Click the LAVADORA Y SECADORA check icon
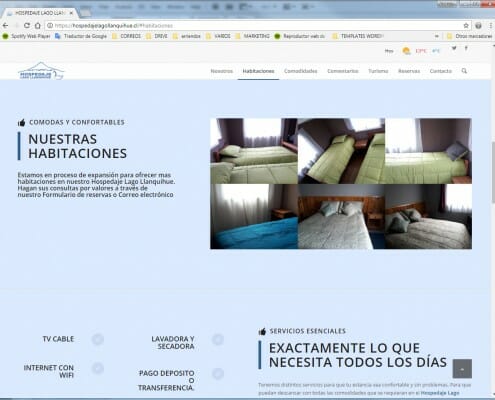Image resolution: width=495 pixels, height=400 pixels. click(x=218, y=339)
